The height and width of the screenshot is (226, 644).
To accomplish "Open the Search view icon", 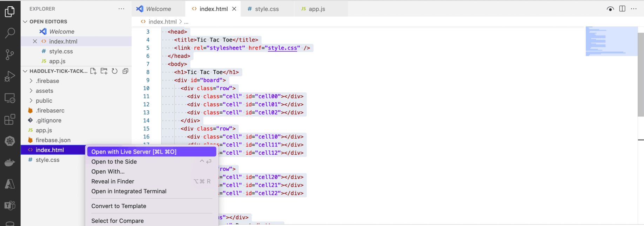I will point(10,33).
